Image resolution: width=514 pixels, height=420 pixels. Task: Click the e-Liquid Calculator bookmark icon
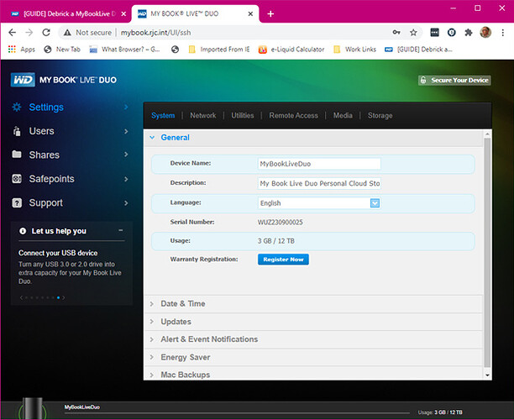[262, 50]
